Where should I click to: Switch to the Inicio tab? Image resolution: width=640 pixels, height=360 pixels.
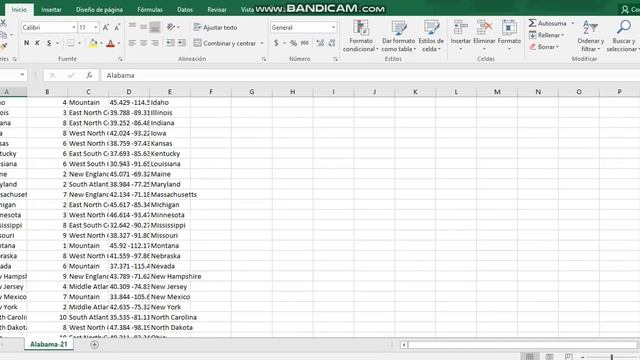(x=19, y=9)
